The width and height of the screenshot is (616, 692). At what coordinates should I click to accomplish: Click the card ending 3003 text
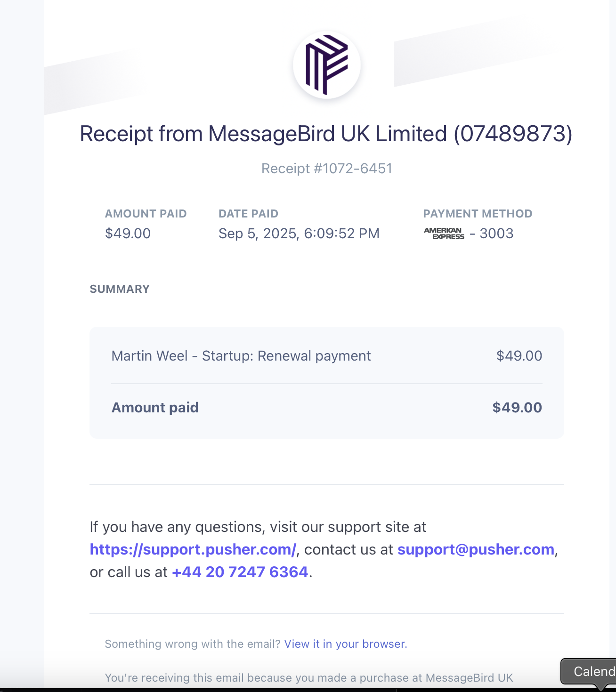click(496, 233)
